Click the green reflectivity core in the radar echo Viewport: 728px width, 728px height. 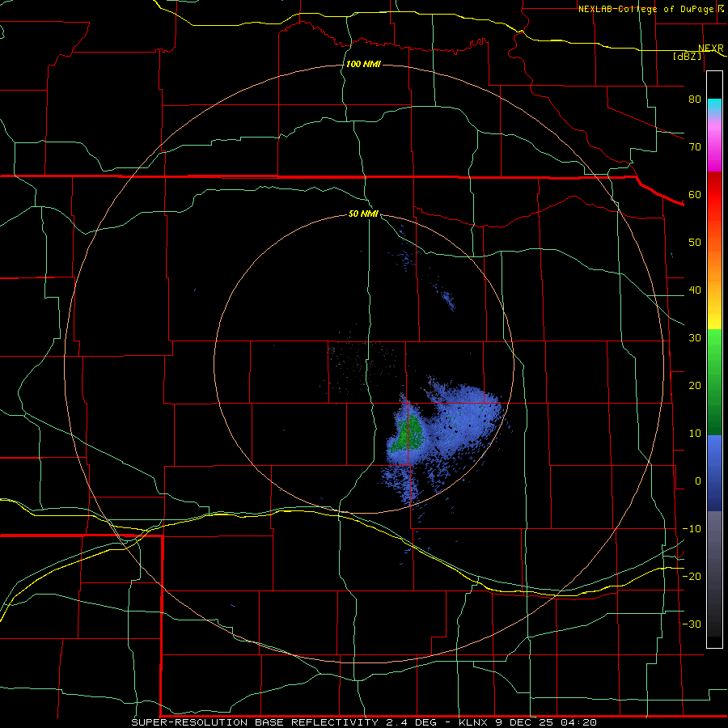pyautogui.click(x=408, y=434)
